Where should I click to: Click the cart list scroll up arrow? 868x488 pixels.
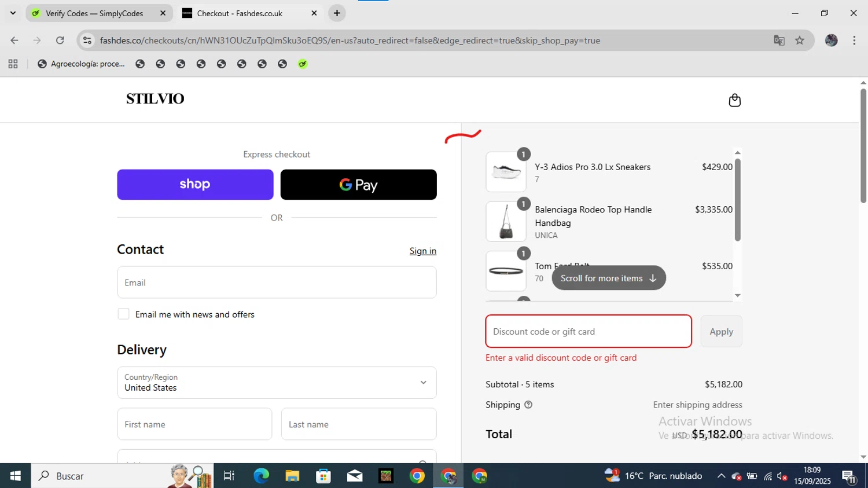coord(737,152)
